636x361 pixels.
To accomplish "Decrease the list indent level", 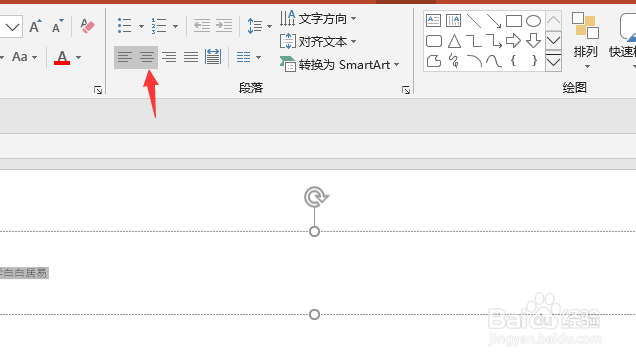I will 202,26.
